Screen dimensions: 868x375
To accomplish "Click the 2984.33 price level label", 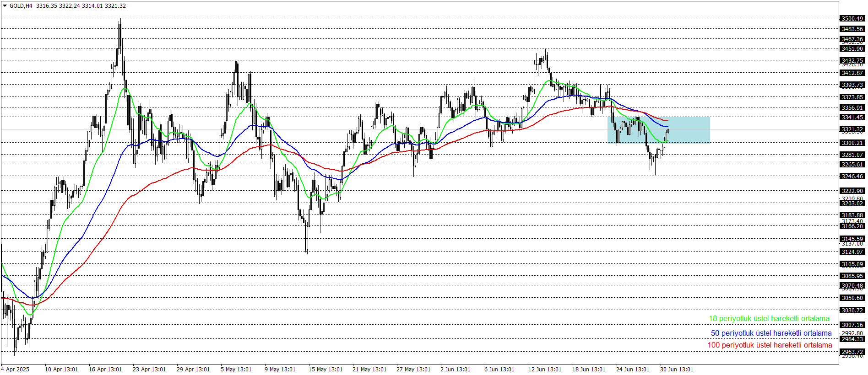I will click(852, 339).
